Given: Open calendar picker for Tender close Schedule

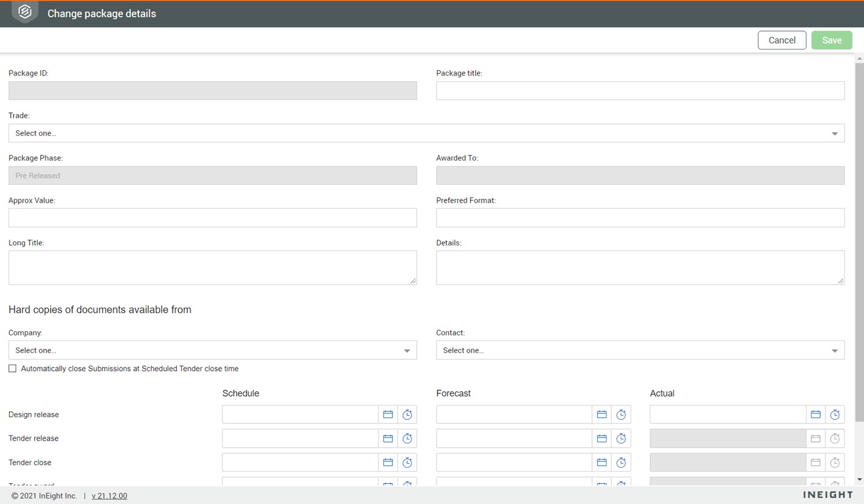Looking at the screenshot, I should [x=388, y=463].
